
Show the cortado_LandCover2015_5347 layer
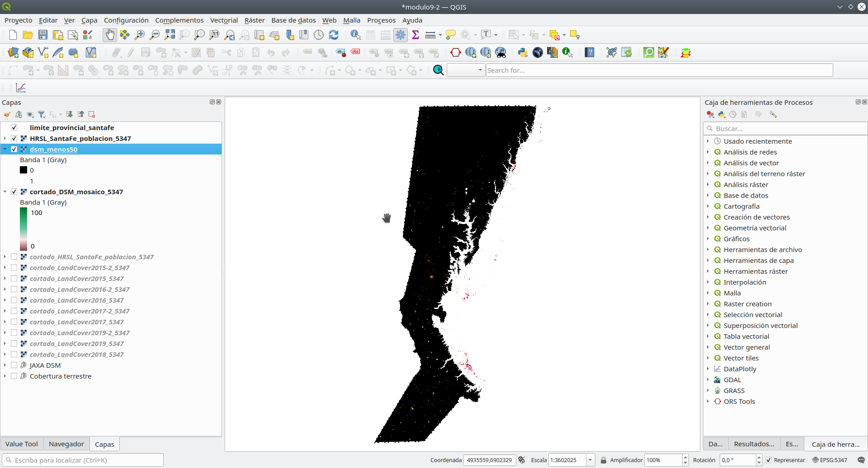[x=14, y=278]
